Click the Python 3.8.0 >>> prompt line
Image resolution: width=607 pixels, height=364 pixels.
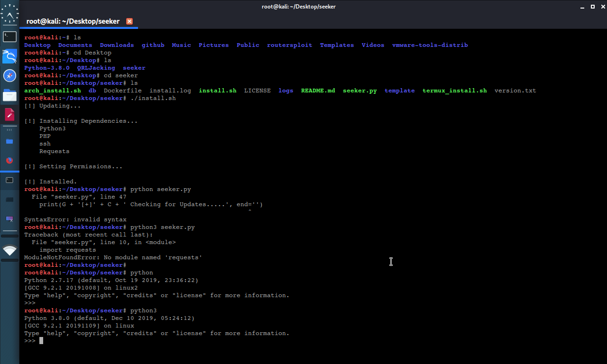29,340
